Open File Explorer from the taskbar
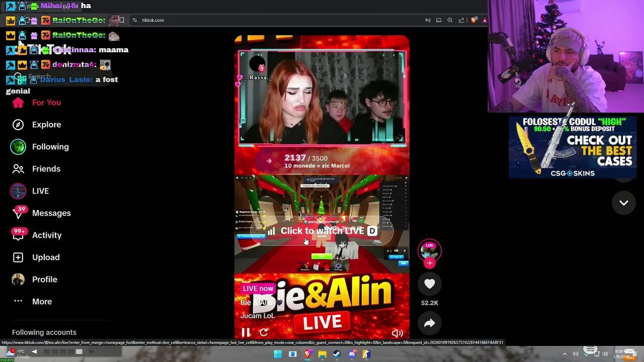The image size is (644, 362). click(322, 354)
